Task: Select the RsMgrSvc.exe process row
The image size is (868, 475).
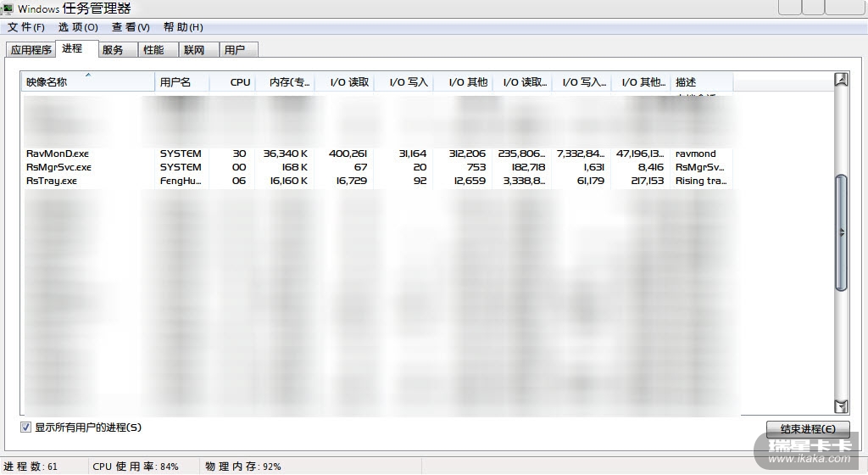Action: (x=377, y=167)
